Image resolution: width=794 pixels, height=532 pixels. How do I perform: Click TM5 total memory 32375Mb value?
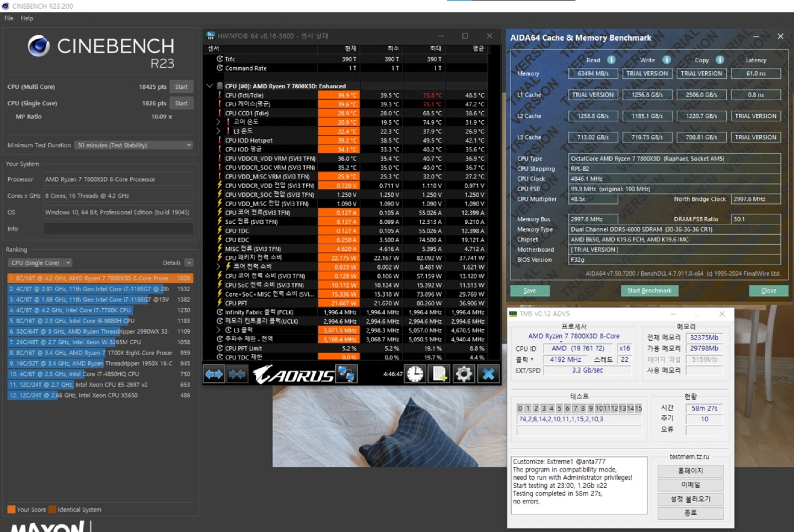[x=704, y=337]
